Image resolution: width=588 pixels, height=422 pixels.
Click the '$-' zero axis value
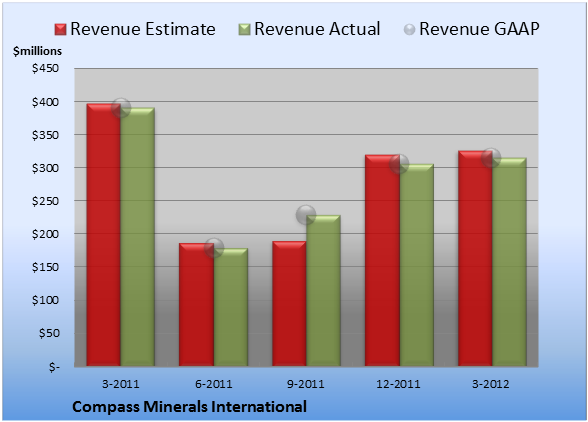click(x=54, y=366)
